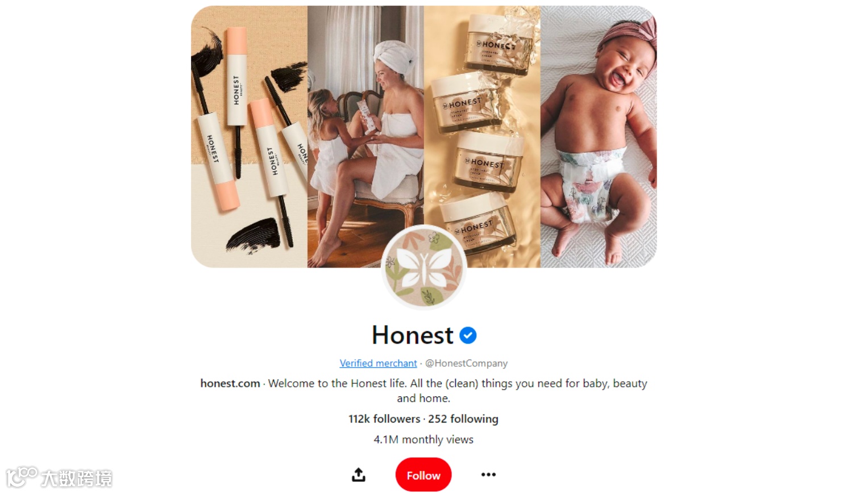Click the 大数跨境 watermark text
Image resolution: width=868 pixels, height=493 pixels.
[77, 478]
